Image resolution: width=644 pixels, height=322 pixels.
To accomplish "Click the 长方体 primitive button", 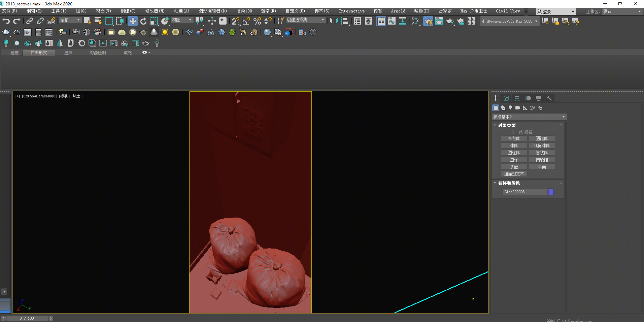I will pyautogui.click(x=514, y=139).
